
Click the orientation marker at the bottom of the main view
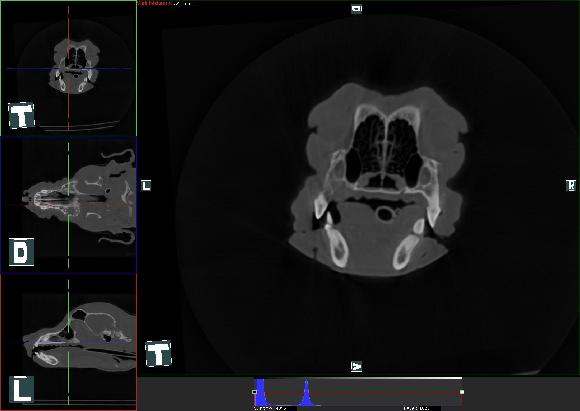click(x=356, y=366)
